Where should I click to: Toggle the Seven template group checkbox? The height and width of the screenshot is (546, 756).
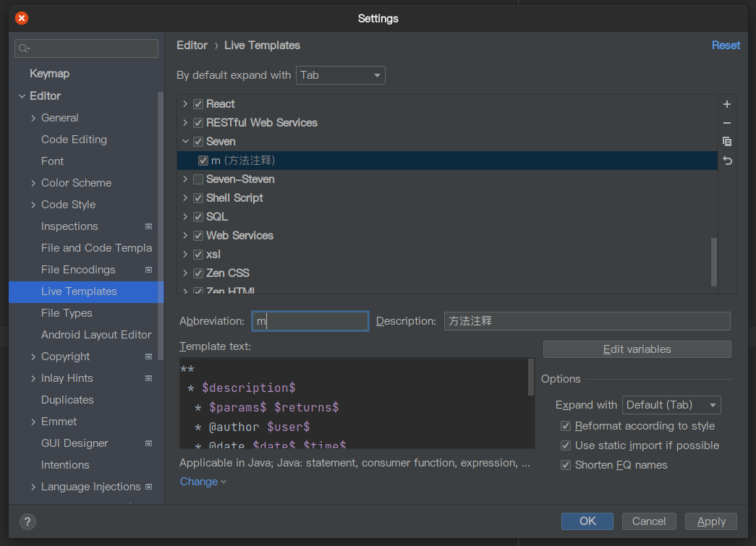point(198,142)
